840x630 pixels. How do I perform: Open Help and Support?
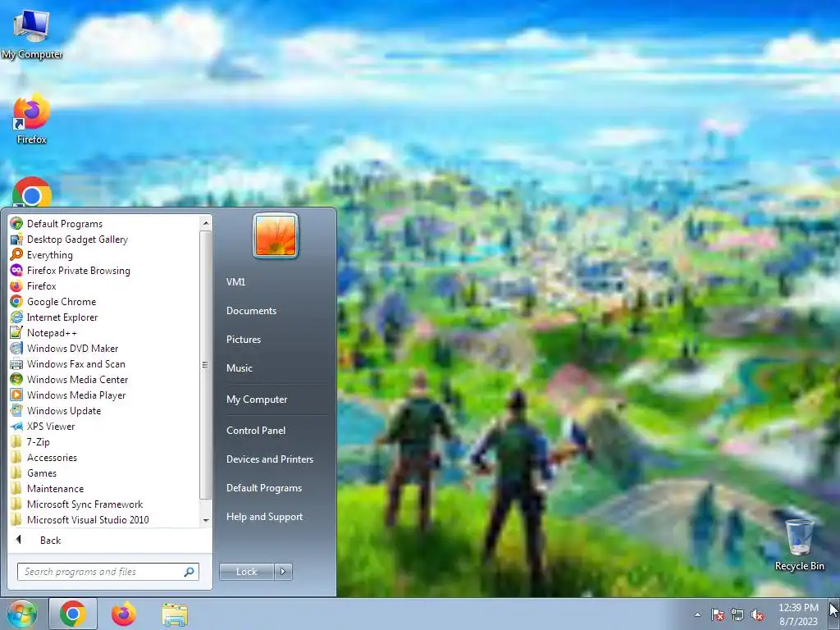coord(264,517)
